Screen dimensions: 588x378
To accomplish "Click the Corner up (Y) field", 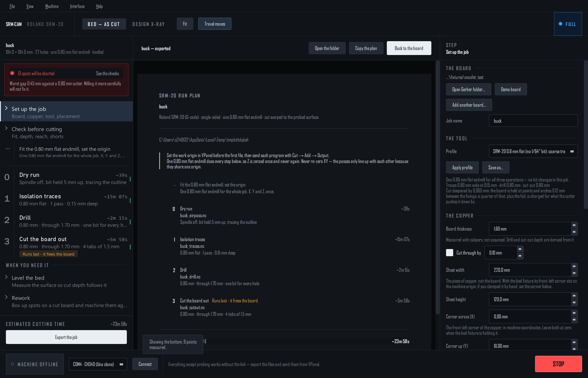I will (530, 345).
